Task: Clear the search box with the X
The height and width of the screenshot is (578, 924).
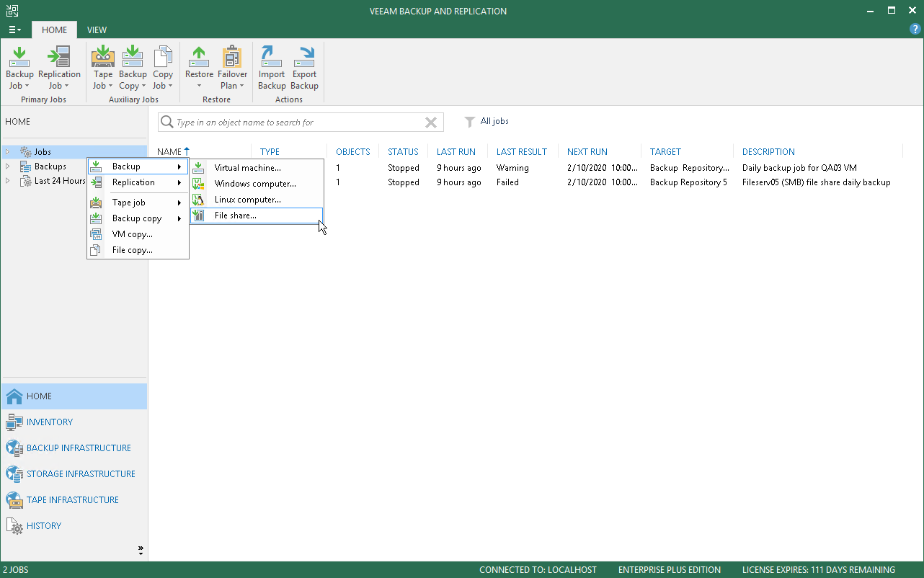Action: [x=431, y=123]
